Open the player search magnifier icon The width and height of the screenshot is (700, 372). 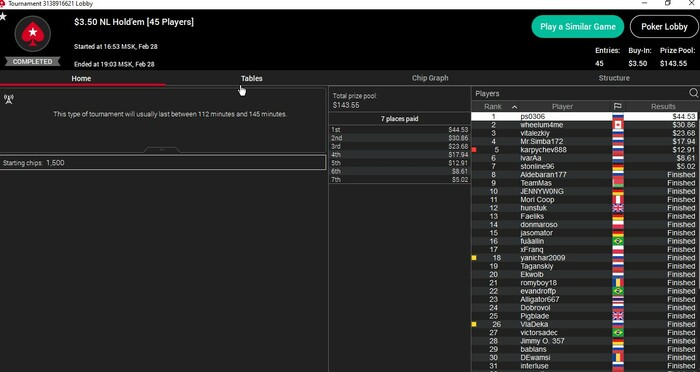pyautogui.click(x=693, y=93)
